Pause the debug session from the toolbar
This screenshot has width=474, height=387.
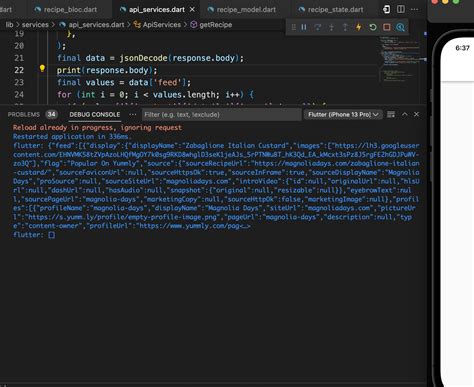(x=304, y=27)
